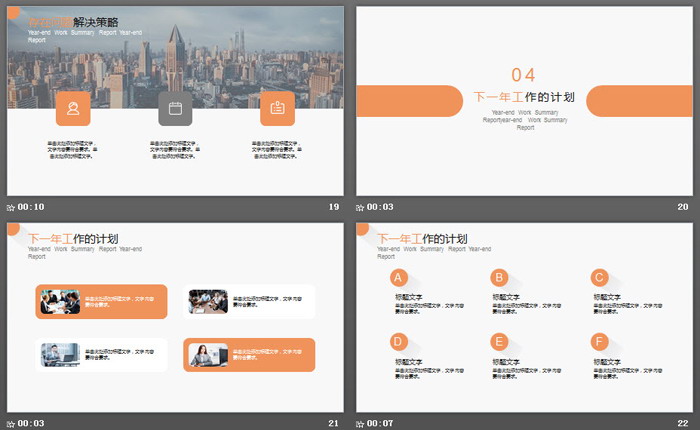Click the orange circle labeled B

click(x=499, y=278)
